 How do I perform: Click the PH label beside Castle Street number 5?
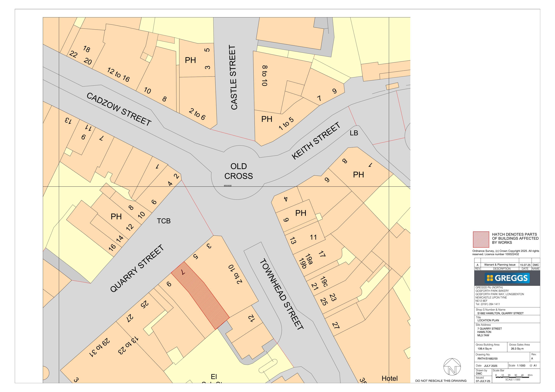(x=190, y=60)
